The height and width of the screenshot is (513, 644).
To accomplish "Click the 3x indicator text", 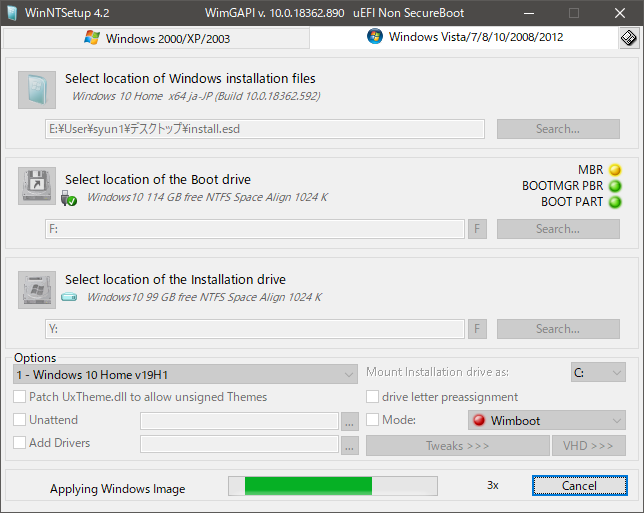I will point(493,485).
